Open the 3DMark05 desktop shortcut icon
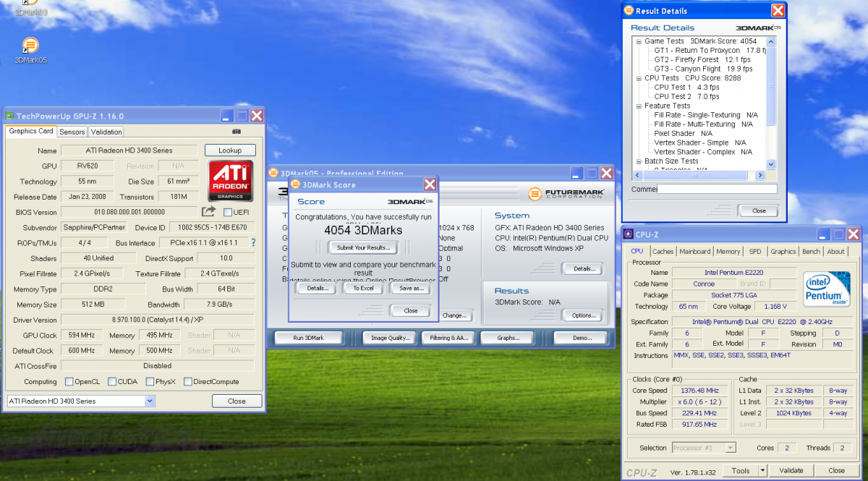The height and width of the screenshot is (481, 868). pyautogui.click(x=30, y=46)
